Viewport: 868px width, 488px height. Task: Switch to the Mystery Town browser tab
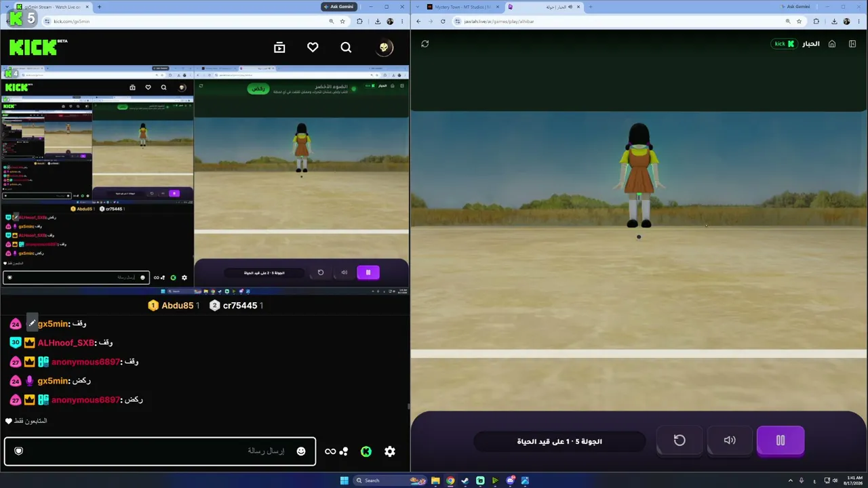tap(461, 7)
